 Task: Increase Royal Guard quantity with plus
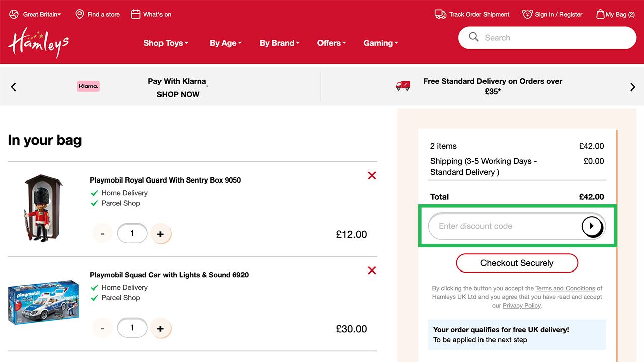pos(160,234)
